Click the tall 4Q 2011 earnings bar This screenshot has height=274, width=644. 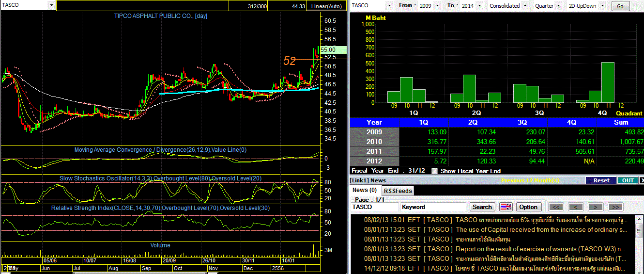608,82
